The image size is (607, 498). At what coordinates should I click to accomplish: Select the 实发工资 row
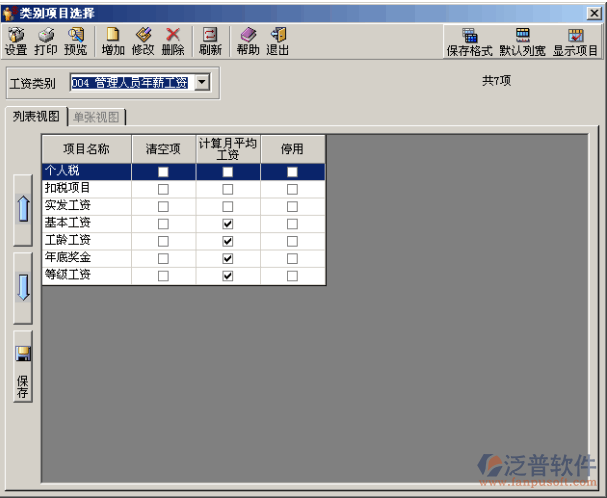point(183,206)
